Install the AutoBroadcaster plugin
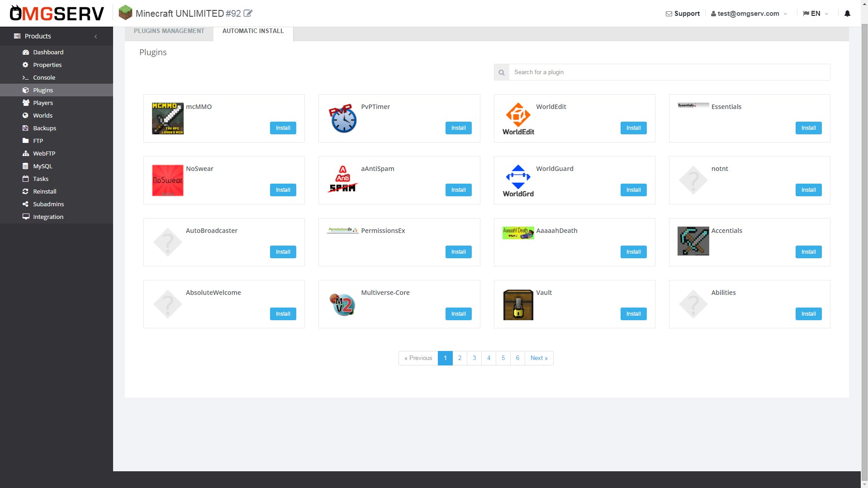The width and height of the screenshot is (868, 488). click(283, 252)
